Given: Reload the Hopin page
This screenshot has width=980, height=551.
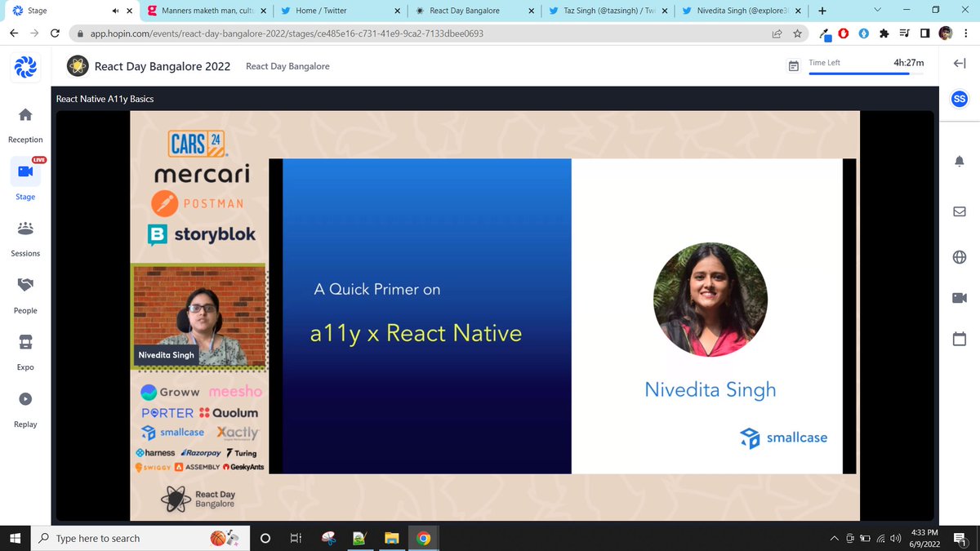Looking at the screenshot, I should [x=55, y=33].
